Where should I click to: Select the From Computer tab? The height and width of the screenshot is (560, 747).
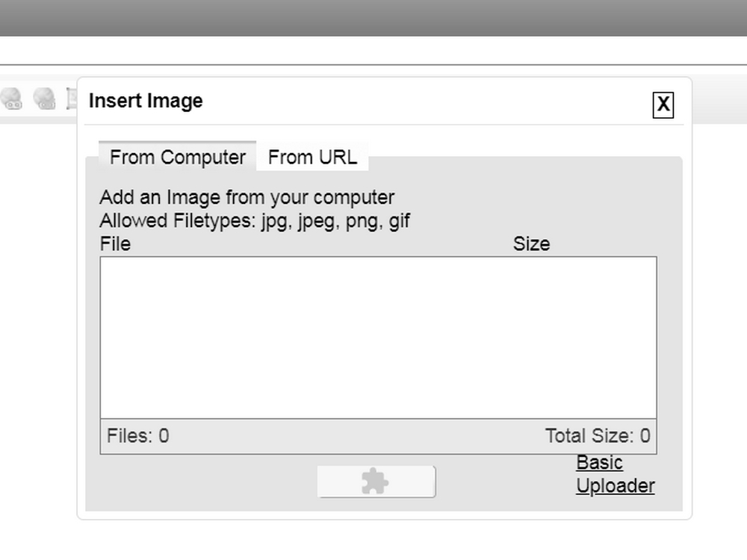click(178, 157)
